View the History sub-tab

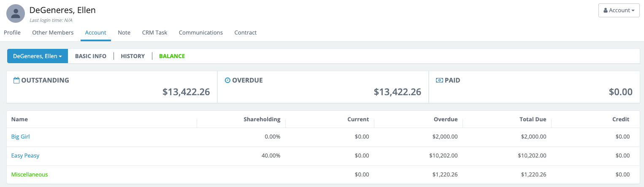[133, 56]
